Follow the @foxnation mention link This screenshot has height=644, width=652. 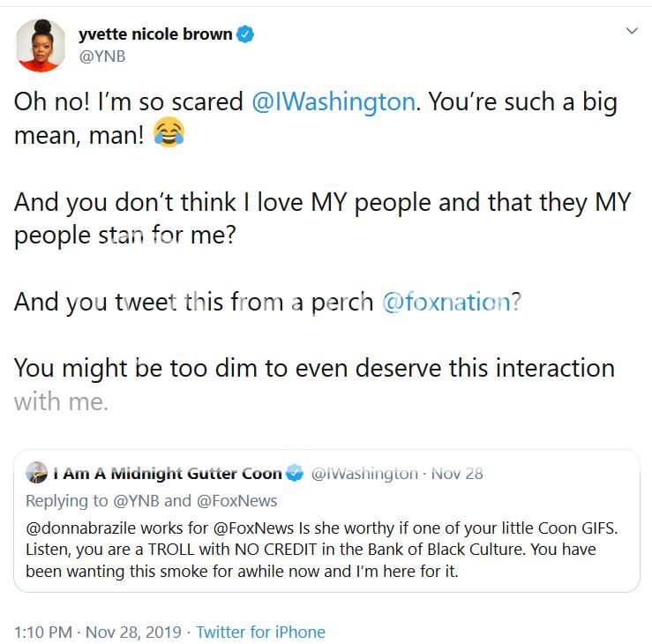coord(446,302)
